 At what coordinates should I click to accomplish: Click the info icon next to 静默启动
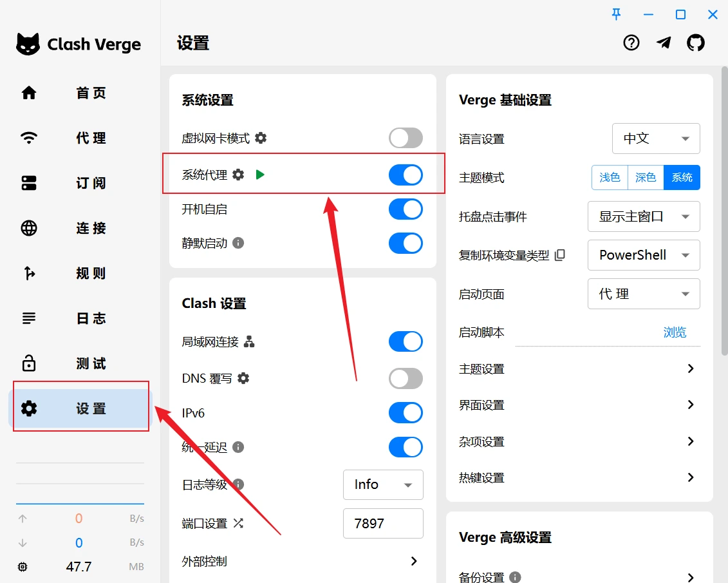(238, 243)
